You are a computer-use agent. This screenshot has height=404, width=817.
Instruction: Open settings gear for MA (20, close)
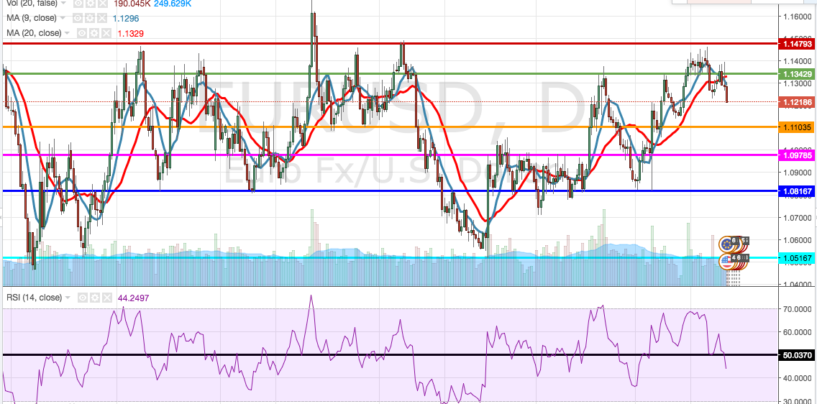pos(94,33)
